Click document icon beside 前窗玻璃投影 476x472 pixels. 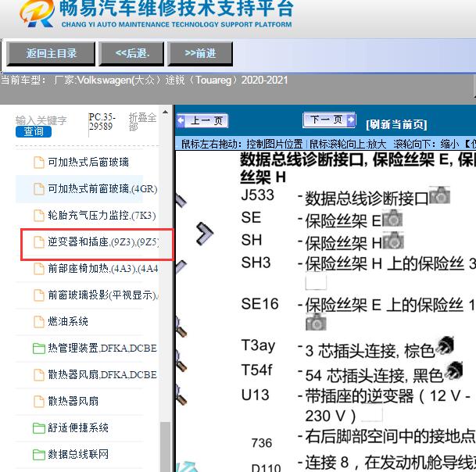38,295
